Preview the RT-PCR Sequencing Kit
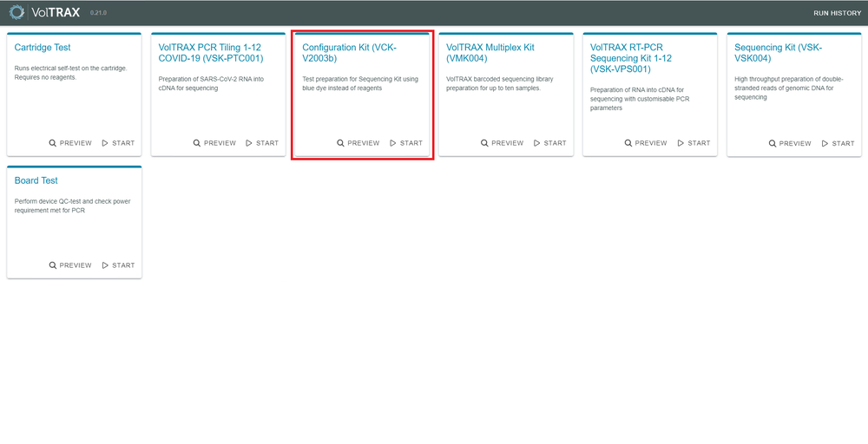 646,143
